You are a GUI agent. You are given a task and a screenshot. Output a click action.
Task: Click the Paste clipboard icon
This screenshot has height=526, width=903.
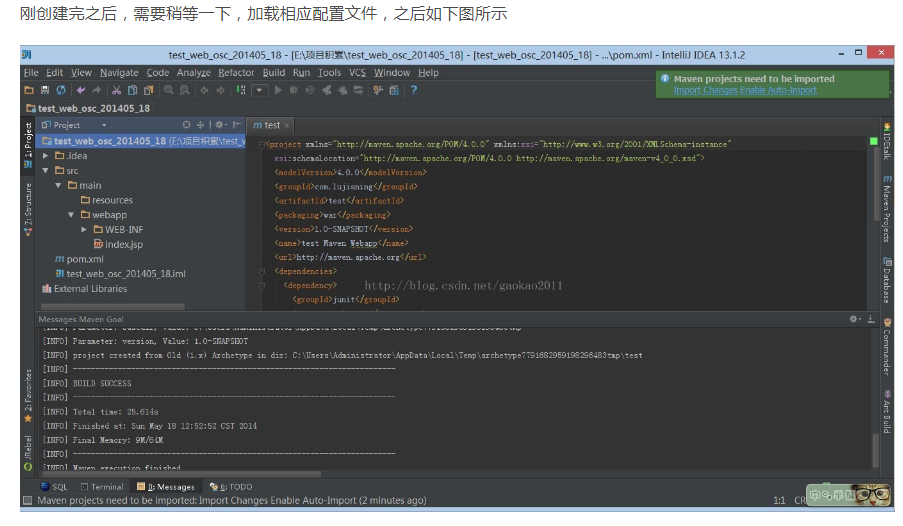click(x=149, y=90)
